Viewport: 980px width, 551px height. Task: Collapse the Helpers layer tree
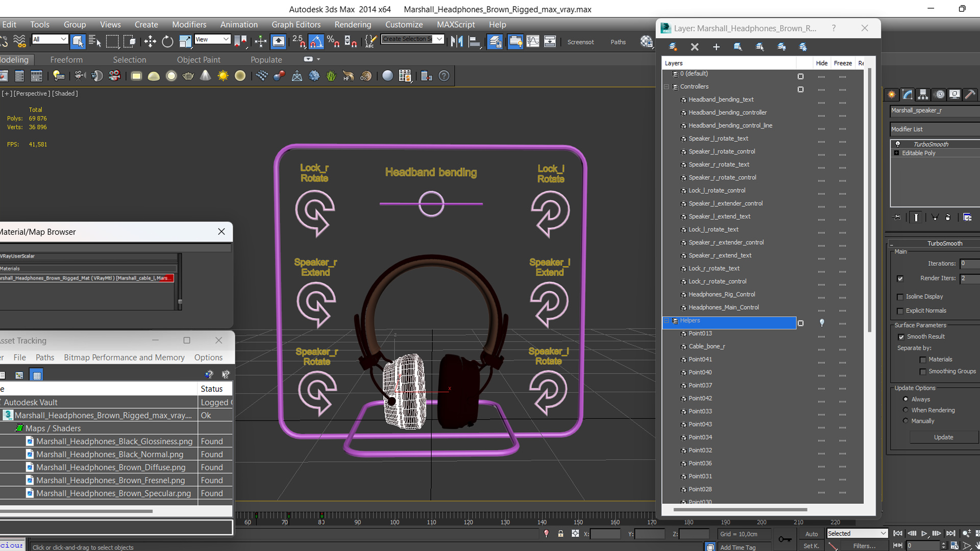[x=666, y=321]
